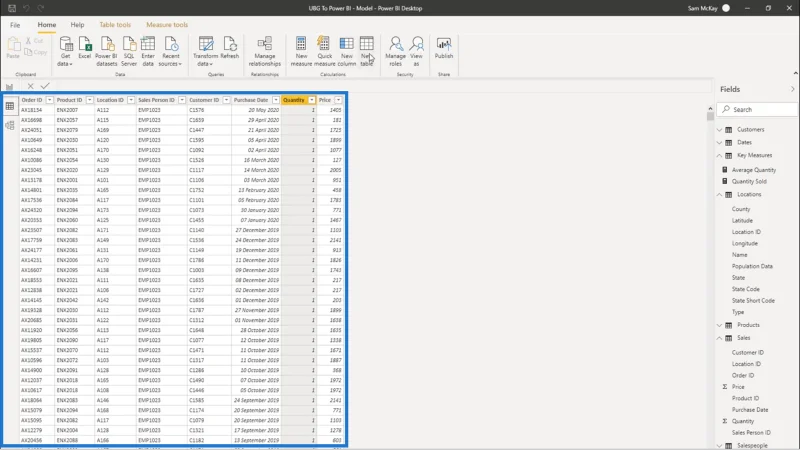Cancel formula with X icon
Viewport: 800px width, 450px height.
tap(31, 86)
